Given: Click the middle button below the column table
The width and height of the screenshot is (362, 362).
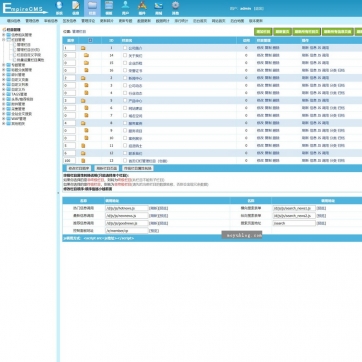Looking at the screenshot, I should click(106, 168).
